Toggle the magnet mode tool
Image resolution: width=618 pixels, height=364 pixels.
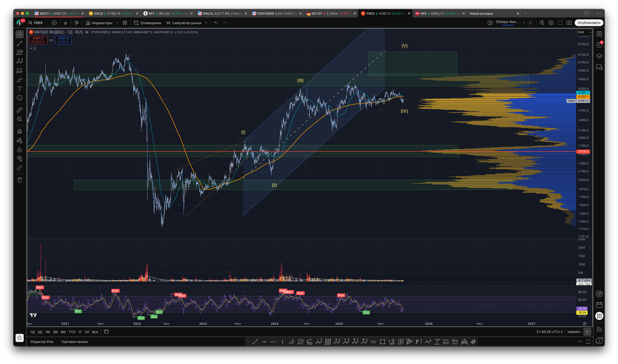[19, 131]
